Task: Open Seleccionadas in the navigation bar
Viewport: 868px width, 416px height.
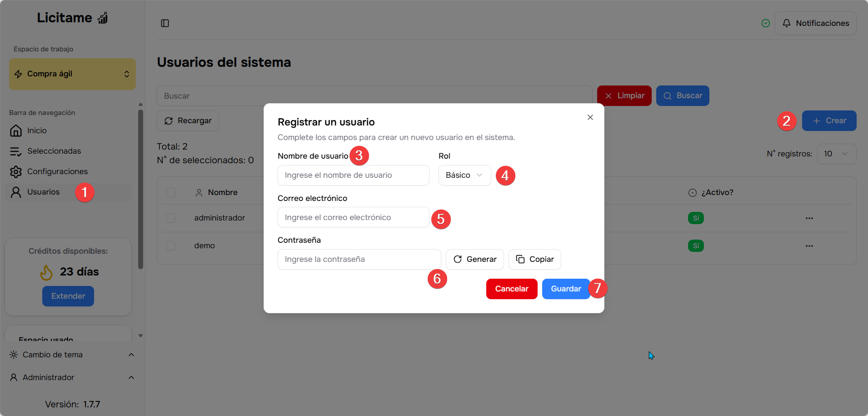Action: (54, 151)
